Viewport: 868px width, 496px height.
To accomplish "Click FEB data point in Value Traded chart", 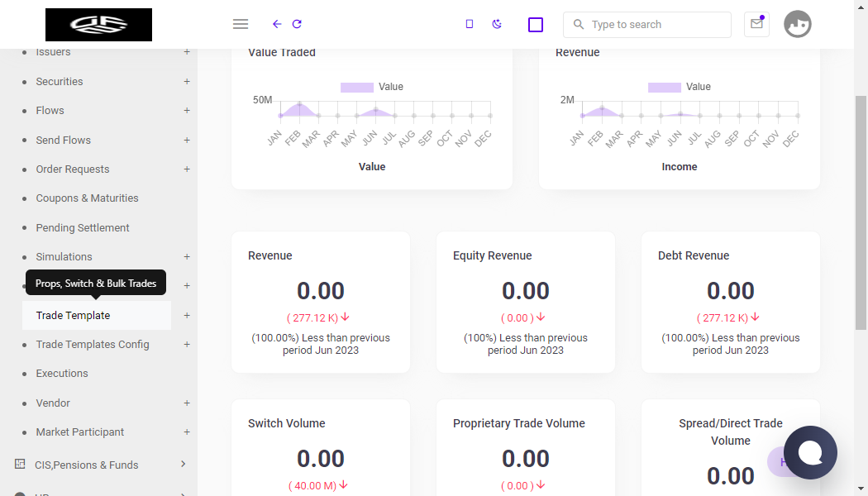I will [x=299, y=104].
